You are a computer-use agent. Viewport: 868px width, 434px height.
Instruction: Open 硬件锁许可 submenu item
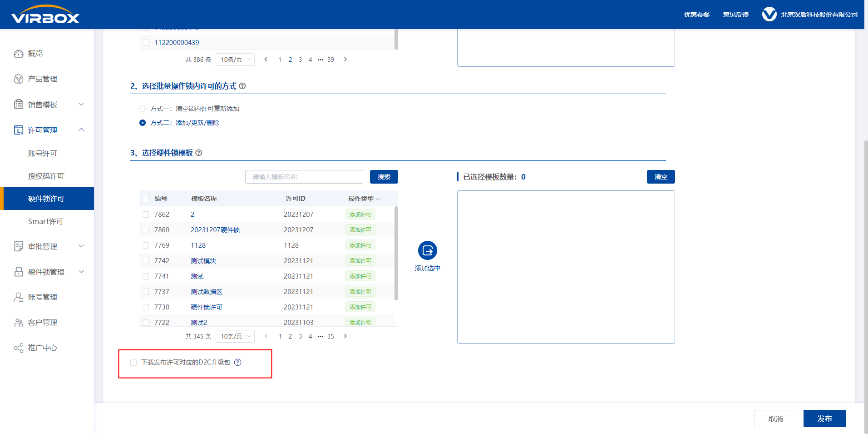click(x=47, y=199)
